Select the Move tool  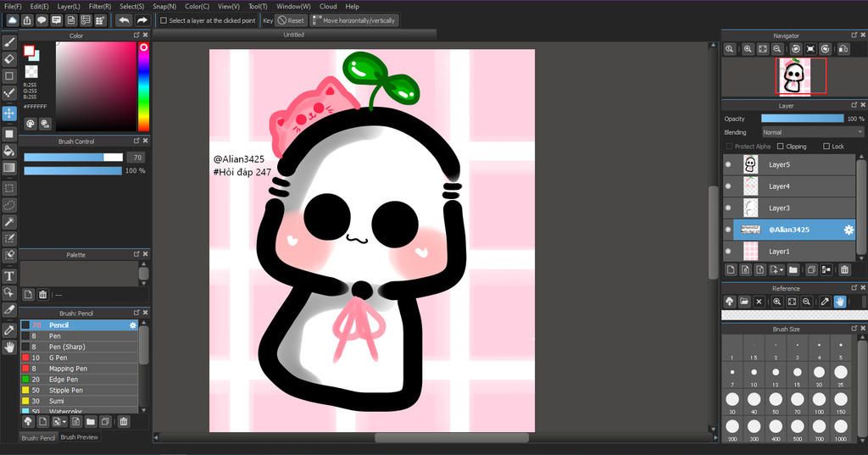click(x=9, y=114)
